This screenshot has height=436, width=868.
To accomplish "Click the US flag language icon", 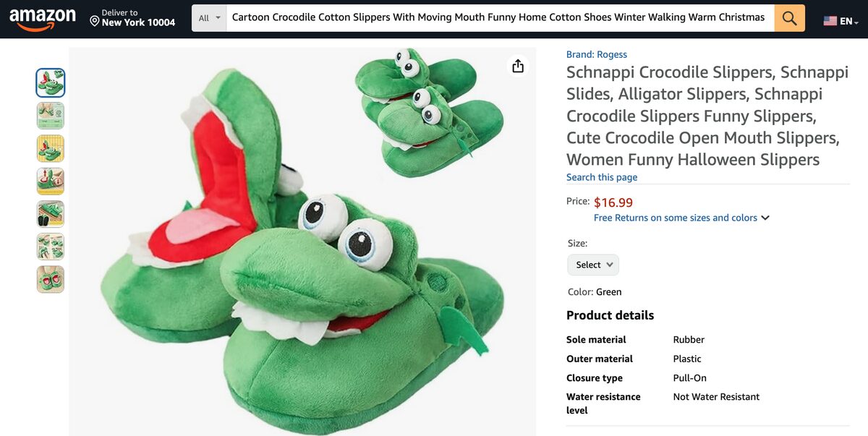I will (829, 21).
